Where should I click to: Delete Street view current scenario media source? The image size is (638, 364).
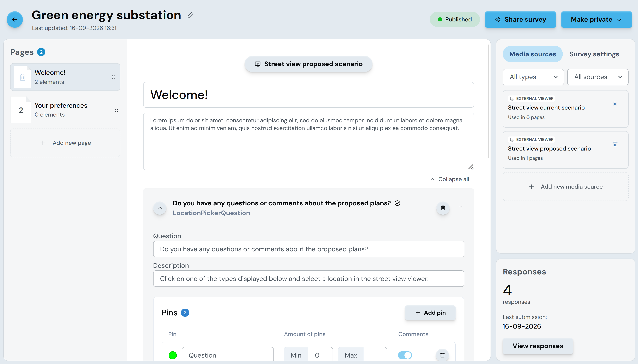pos(615,103)
